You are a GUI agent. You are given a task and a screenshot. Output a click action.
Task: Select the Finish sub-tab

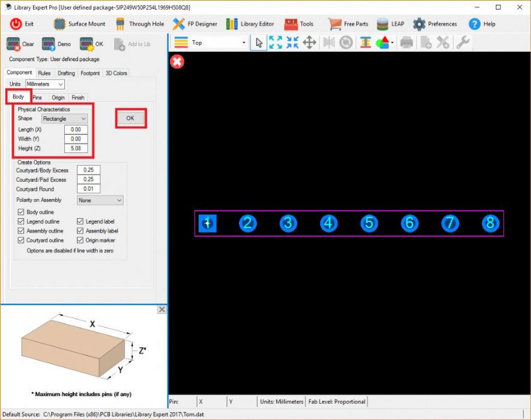tap(78, 97)
